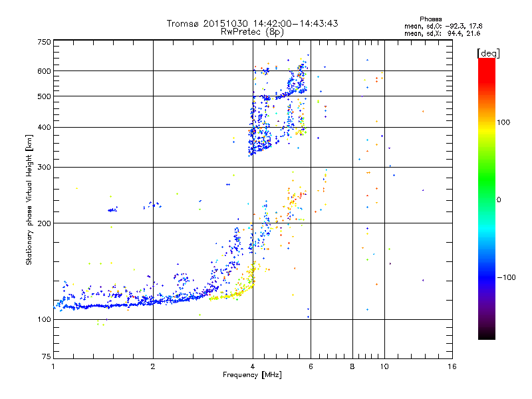
Task: Click the colorbar tick label '100'
Action: 503,122
